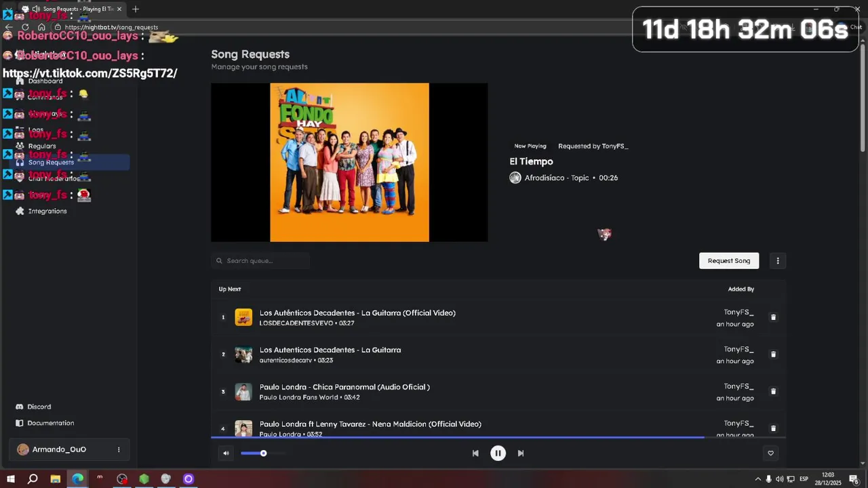The width and height of the screenshot is (868, 488).
Task: Click the nightbot.tv address bar URL
Action: click(111, 27)
